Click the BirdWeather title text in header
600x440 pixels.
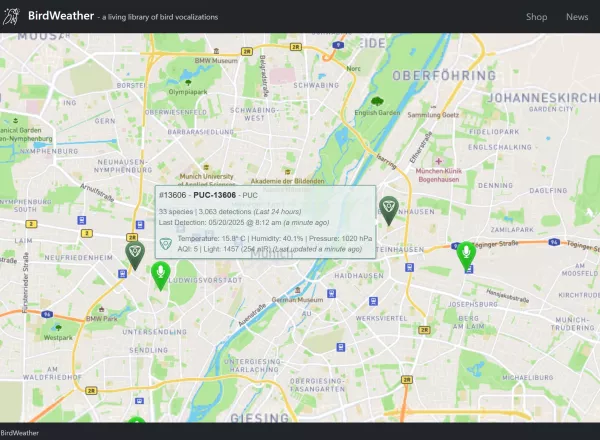[61, 17]
